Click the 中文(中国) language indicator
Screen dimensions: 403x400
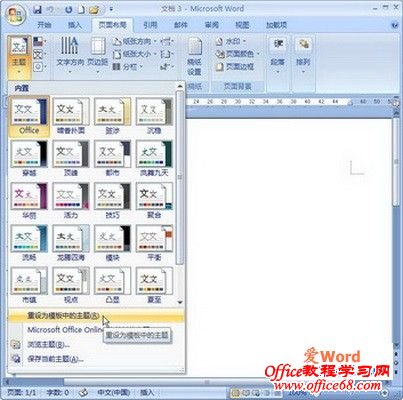(114, 393)
